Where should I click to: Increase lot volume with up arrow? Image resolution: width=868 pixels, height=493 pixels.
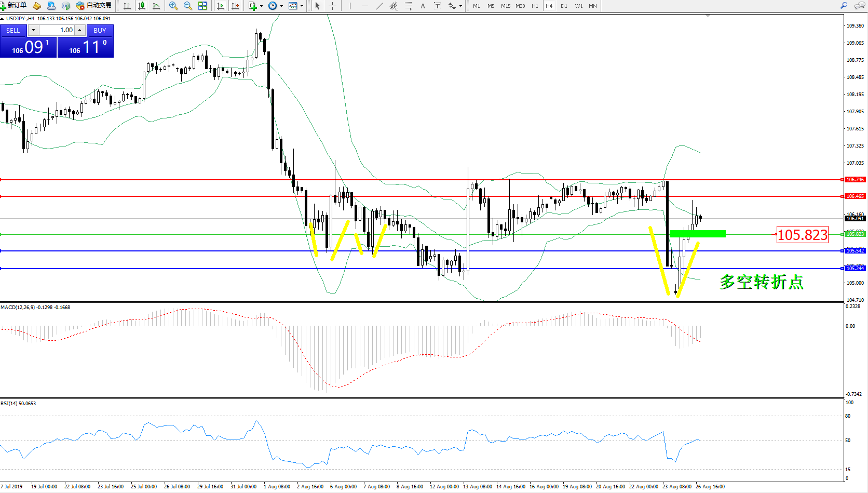pos(79,30)
